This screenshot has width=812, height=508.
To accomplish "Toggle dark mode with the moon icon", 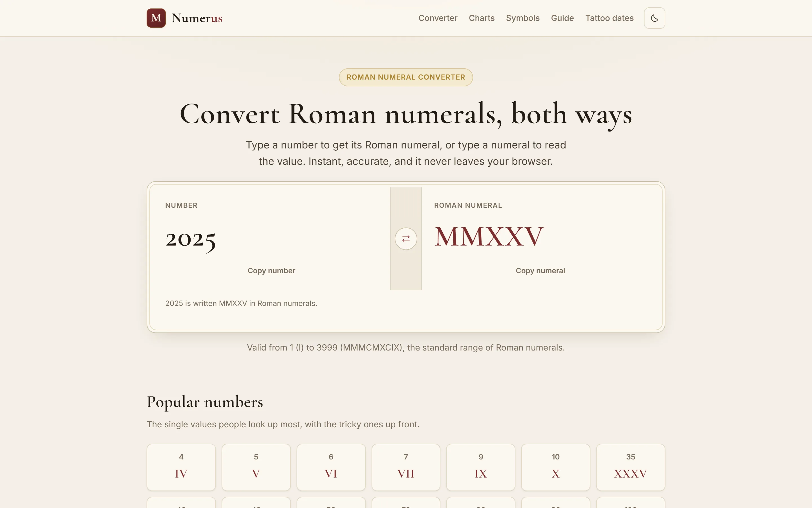I will point(654,18).
